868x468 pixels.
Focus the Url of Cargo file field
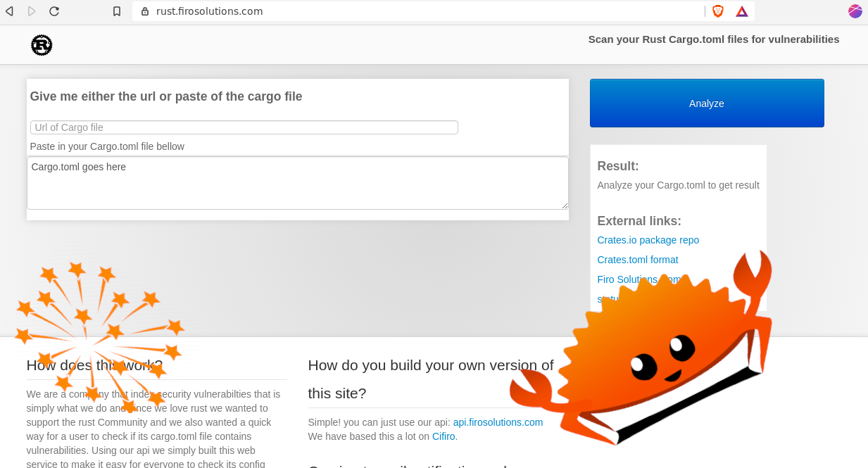pos(244,127)
